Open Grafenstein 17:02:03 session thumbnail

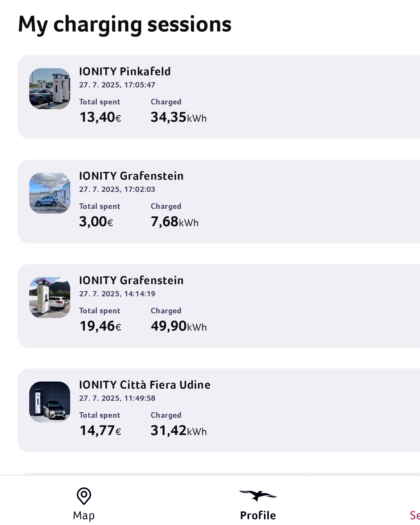50,193
